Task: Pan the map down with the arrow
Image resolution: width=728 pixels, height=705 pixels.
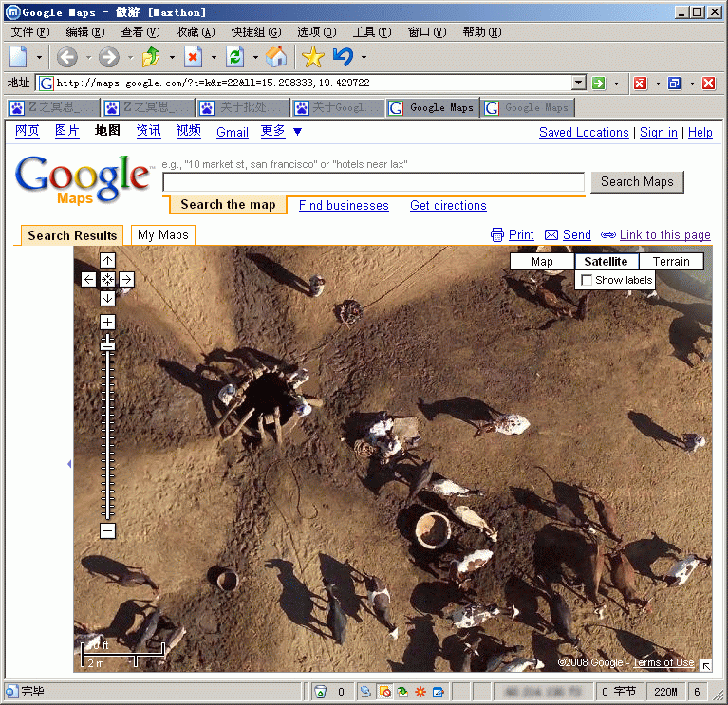Action: 107,299
